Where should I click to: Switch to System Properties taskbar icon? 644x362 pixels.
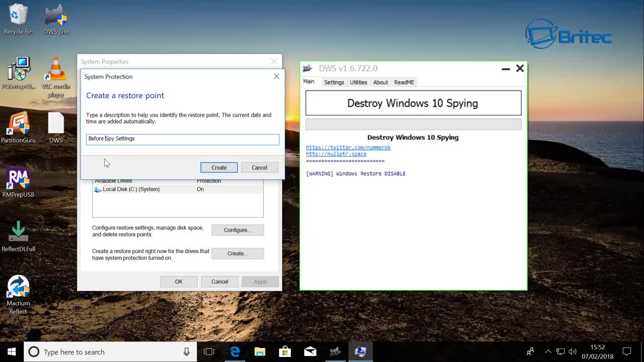click(x=360, y=352)
